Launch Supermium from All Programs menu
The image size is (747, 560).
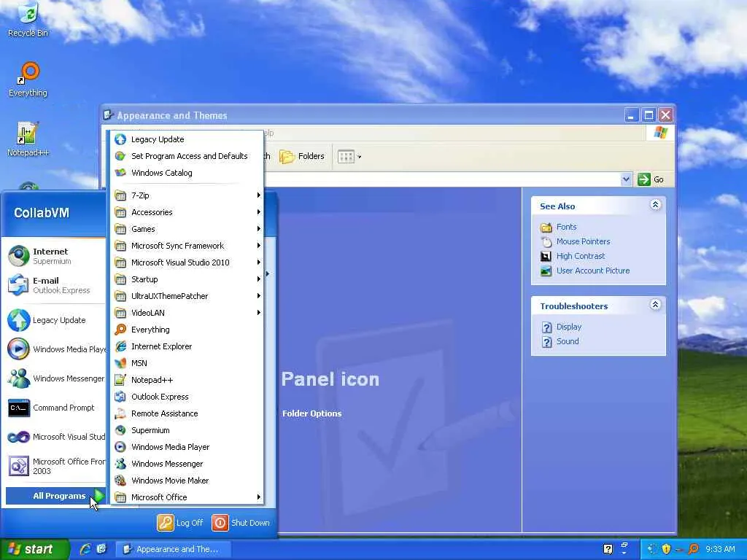[x=187, y=430]
